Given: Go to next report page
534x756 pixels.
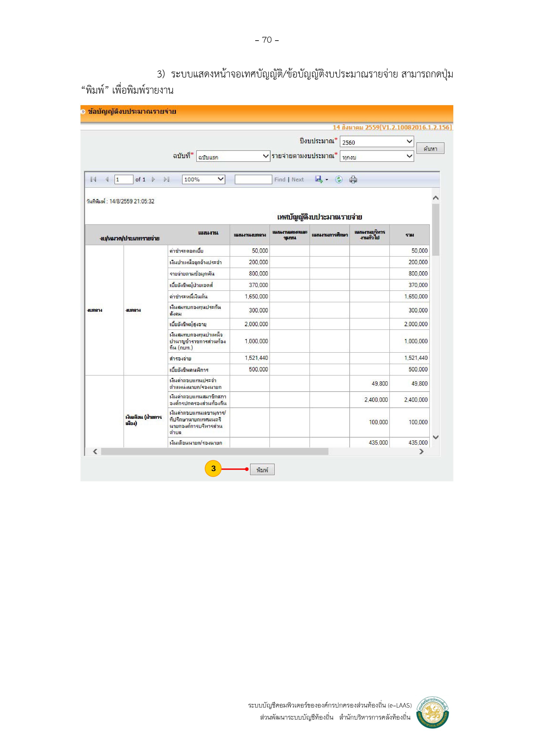Looking at the screenshot, I should 153,179.
